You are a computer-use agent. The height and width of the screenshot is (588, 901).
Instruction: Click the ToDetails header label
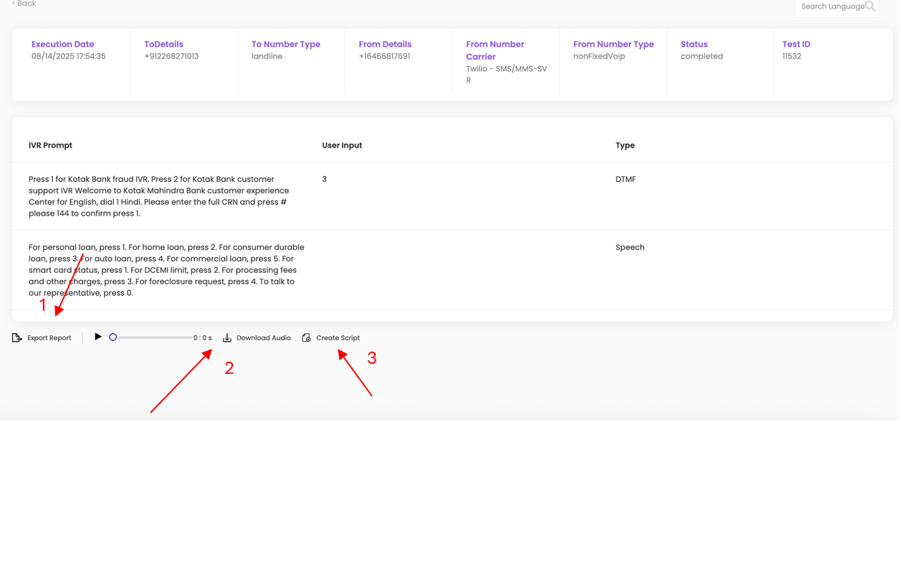point(163,44)
